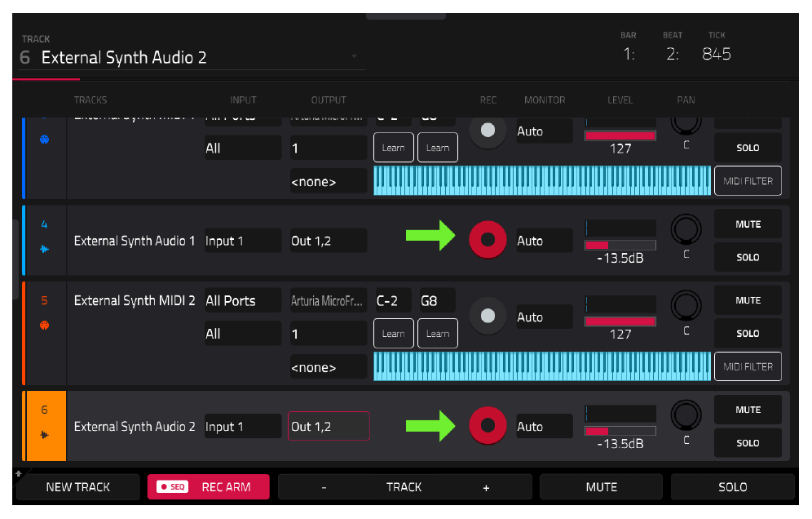Toggle the SEQ REC ARM button

(208, 487)
